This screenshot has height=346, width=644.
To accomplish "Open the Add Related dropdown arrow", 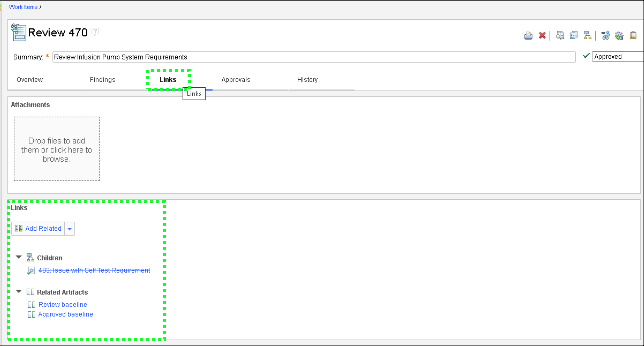I will 70,229.
